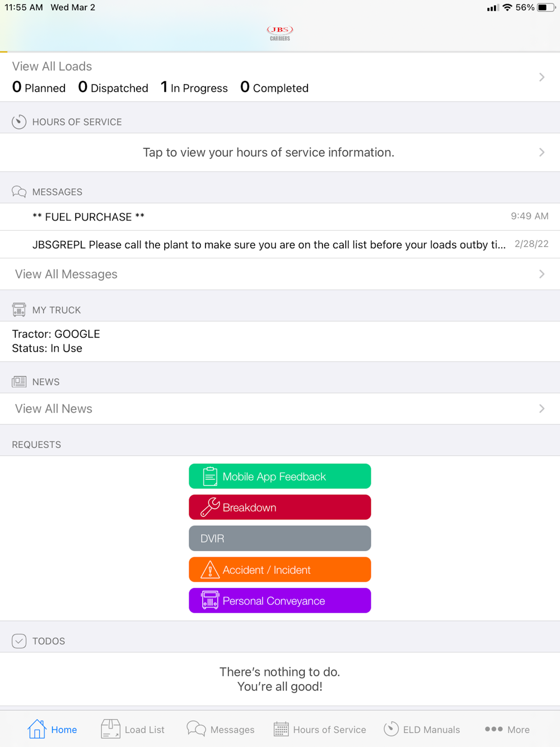Switch to the Messages tab label
Screen dimensions: 560x747
point(232,730)
